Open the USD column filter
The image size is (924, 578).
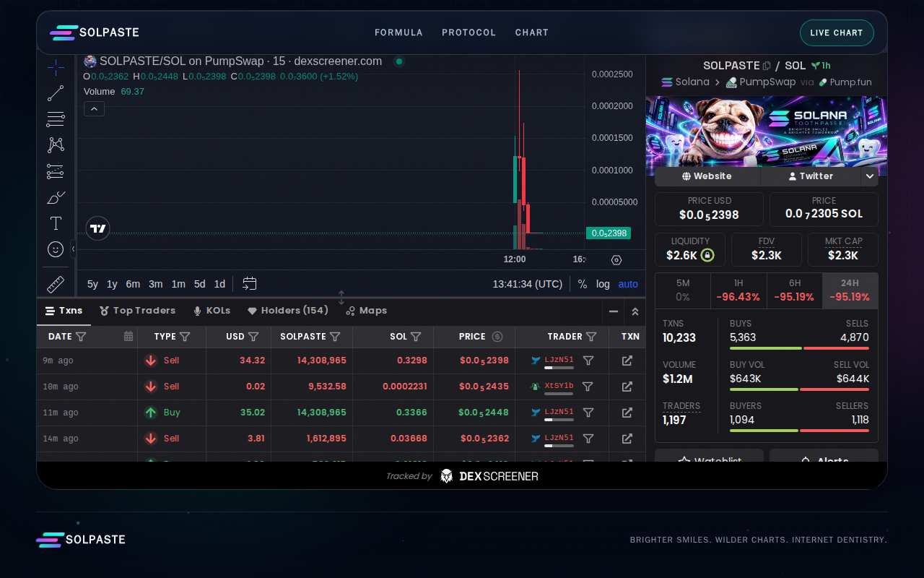253,337
